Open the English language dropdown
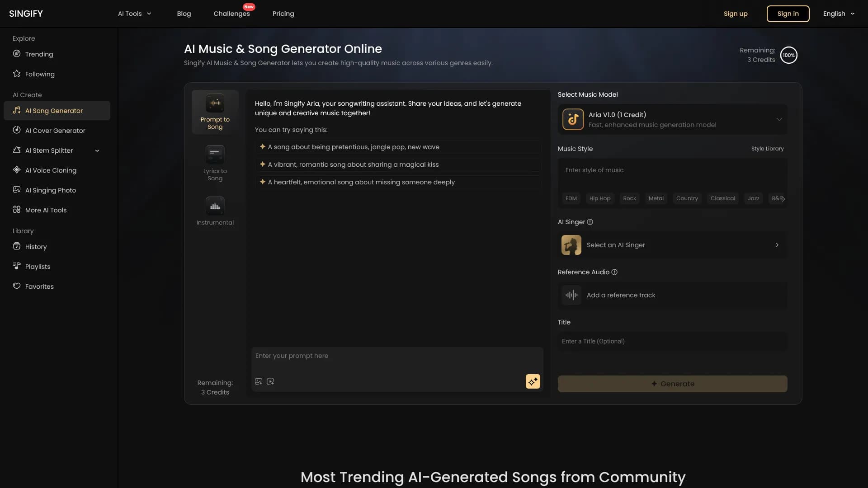 [839, 14]
